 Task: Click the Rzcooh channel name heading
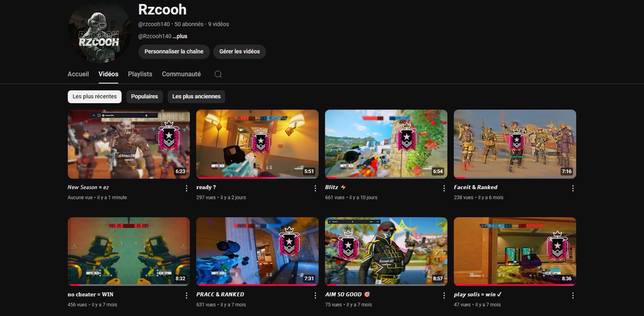click(x=162, y=10)
